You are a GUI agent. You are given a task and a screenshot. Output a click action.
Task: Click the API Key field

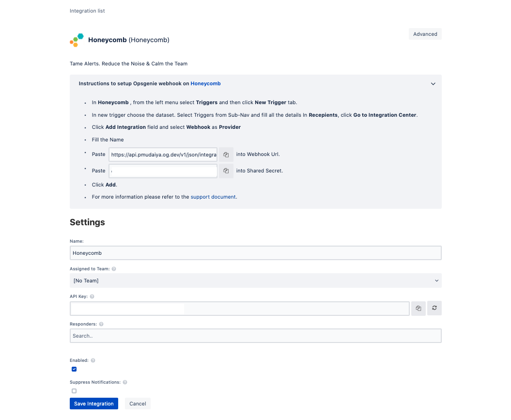(240, 309)
